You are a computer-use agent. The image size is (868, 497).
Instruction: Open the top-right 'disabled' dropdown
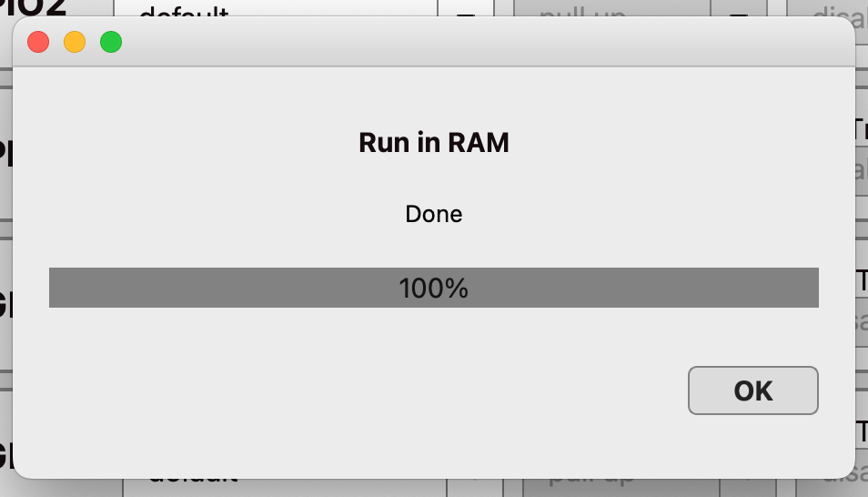[x=833, y=10]
